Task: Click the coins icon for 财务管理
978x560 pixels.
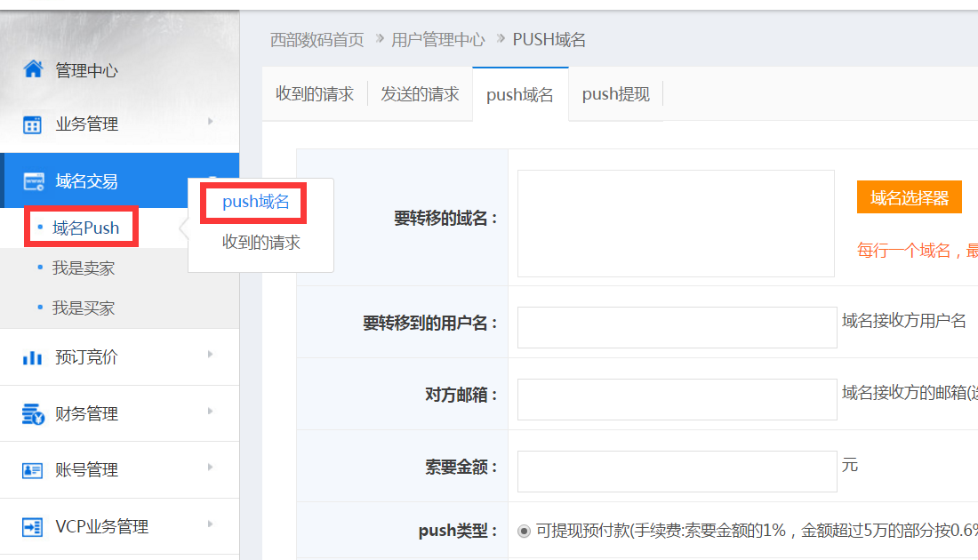Action: tap(33, 413)
